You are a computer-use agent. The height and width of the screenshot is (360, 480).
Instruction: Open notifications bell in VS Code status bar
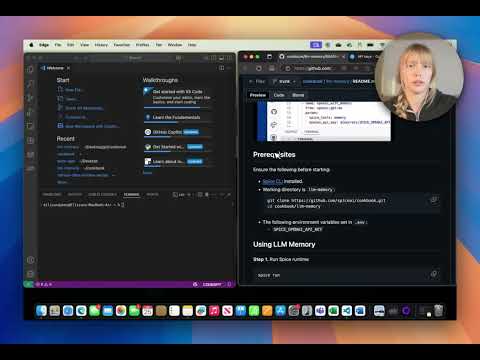tap(229, 284)
